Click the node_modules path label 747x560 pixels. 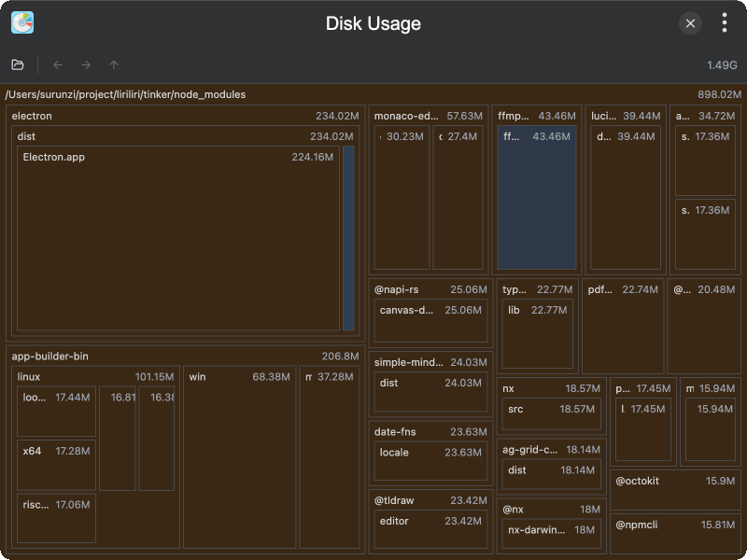(126, 94)
